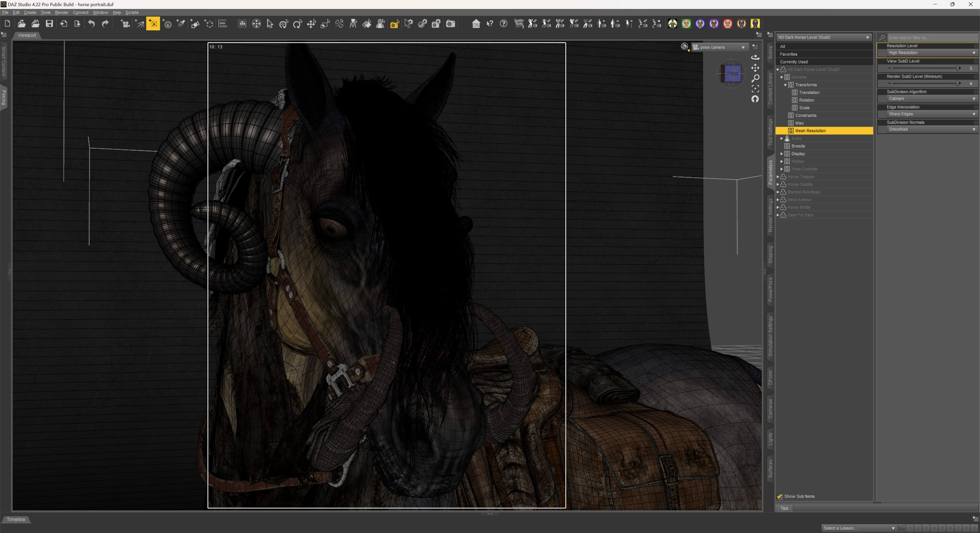Select the Node Selection arrow tool
980x533 pixels.
270,23
